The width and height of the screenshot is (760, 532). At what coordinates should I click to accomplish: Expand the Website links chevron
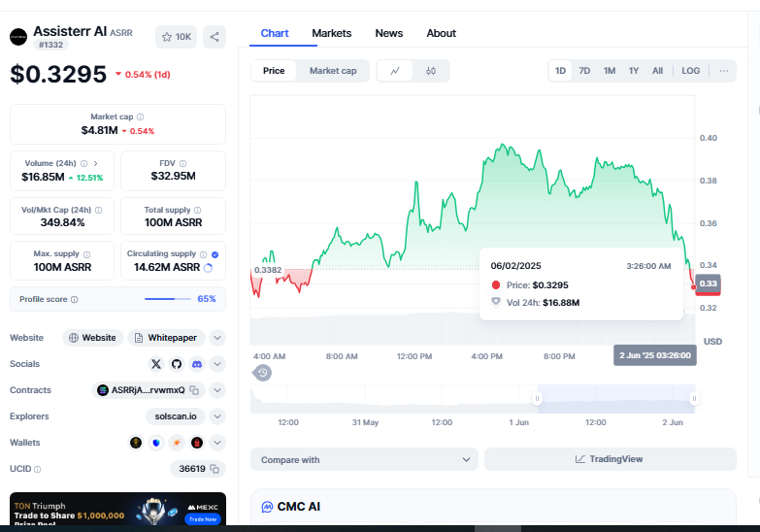217,338
